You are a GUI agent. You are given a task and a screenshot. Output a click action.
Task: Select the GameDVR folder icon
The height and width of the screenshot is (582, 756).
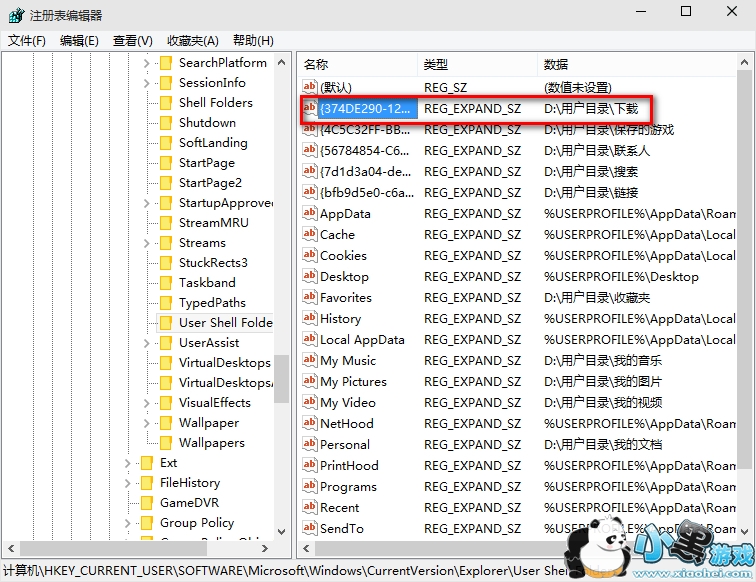point(147,503)
